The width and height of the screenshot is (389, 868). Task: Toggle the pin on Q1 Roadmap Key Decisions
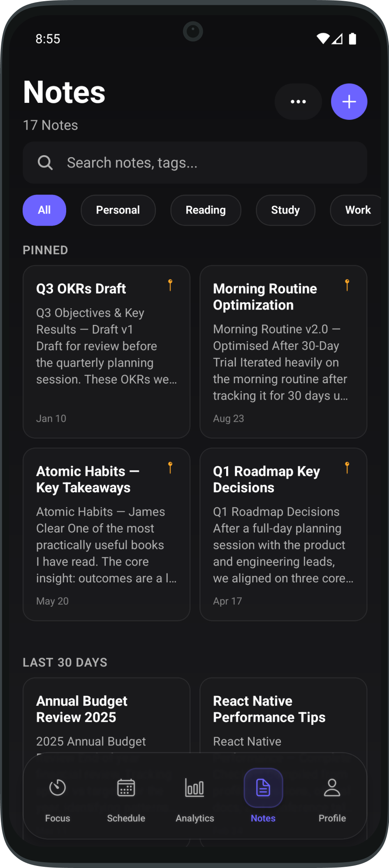pos(347,468)
